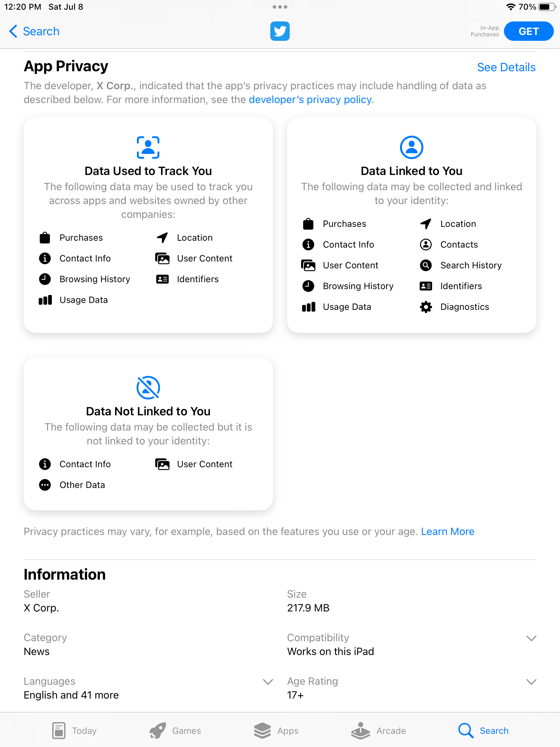
Task: Expand the Compatibility details chevron
Action: pyautogui.click(x=531, y=638)
